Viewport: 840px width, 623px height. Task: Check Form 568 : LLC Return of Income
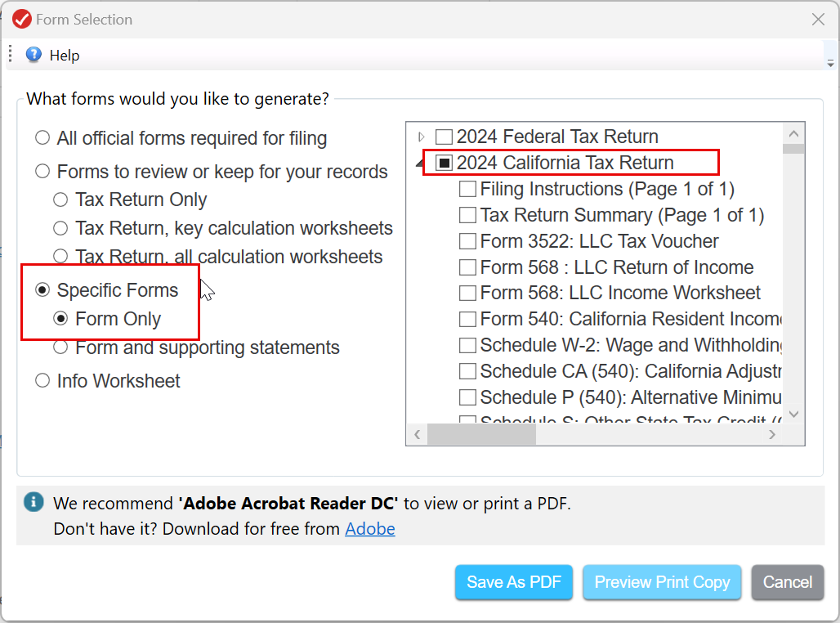[467, 267]
